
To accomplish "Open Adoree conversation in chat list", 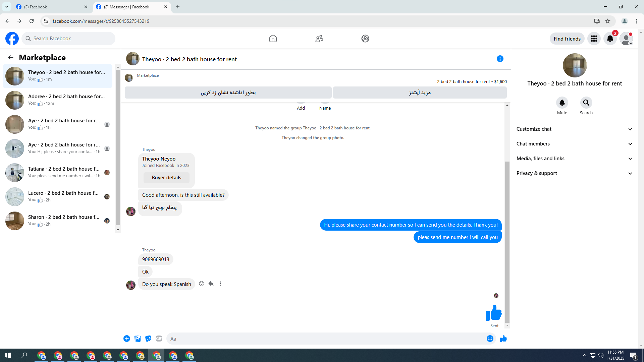I will click(58, 100).
